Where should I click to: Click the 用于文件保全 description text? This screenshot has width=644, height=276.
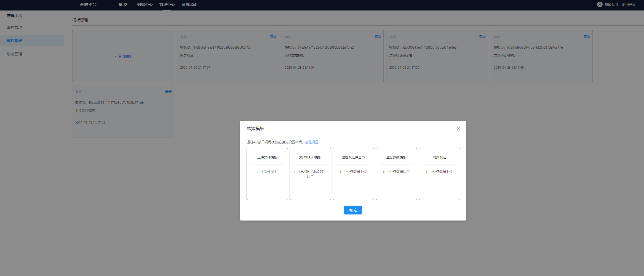click(x=267, y=172)
